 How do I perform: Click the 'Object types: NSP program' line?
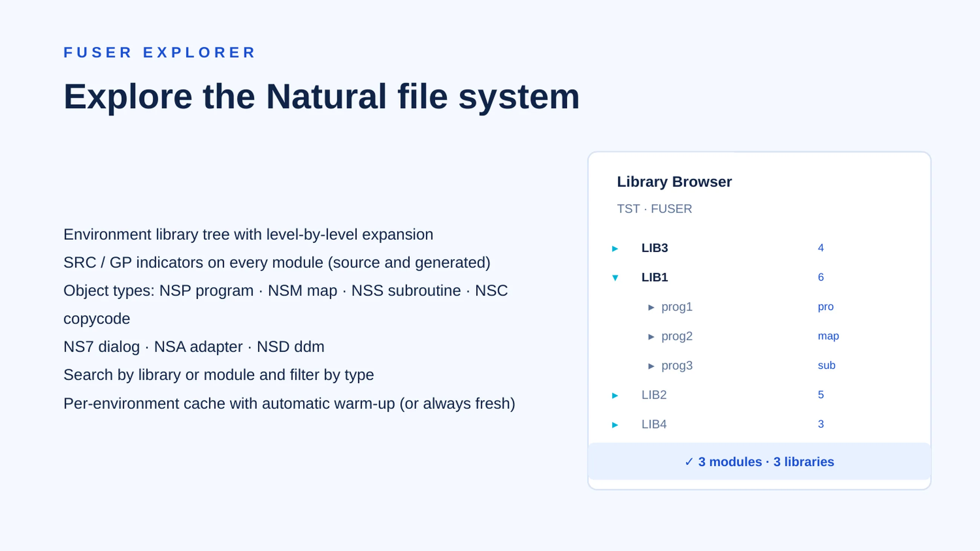[285, 305]
